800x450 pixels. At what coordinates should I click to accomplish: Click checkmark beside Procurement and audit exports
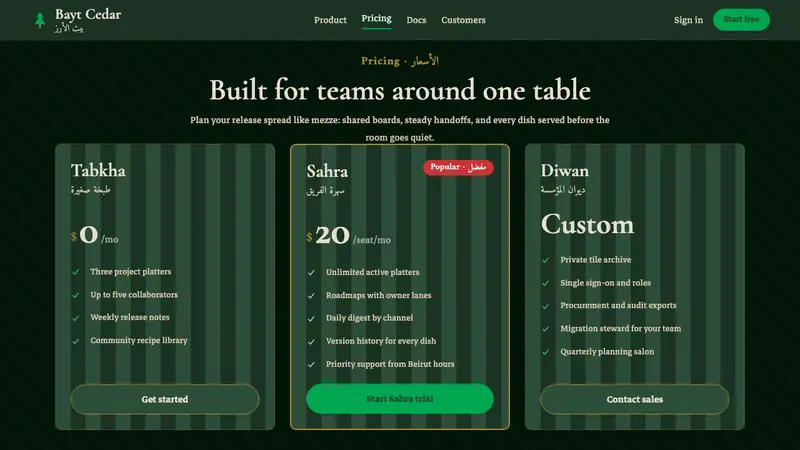[x=545, y=306]
